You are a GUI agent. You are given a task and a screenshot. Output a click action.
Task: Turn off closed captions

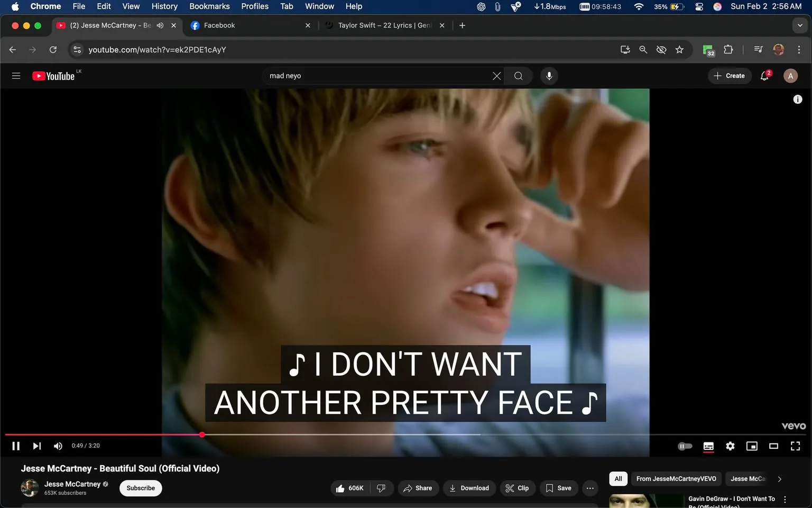pos(708,446)
